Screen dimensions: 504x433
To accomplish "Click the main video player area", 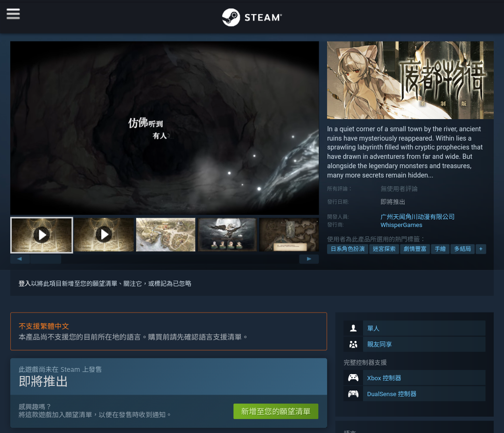I will [165, 128].
